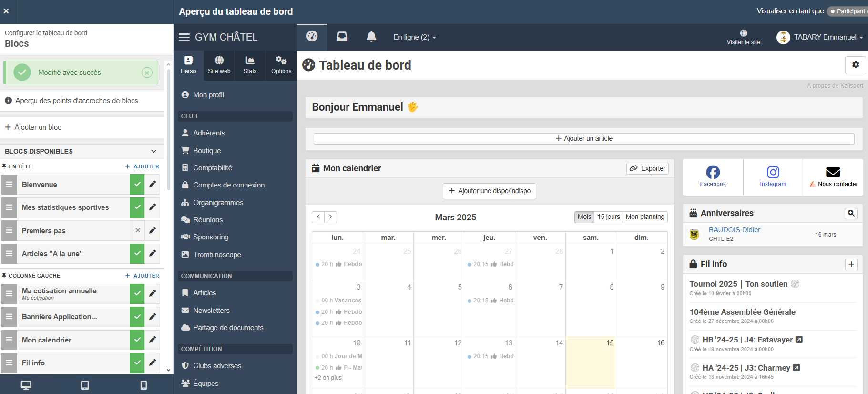Viewport: 868px width, 394px height.
Task: Click Ajouter une dispo/indispo button
Action: (489, 191)
